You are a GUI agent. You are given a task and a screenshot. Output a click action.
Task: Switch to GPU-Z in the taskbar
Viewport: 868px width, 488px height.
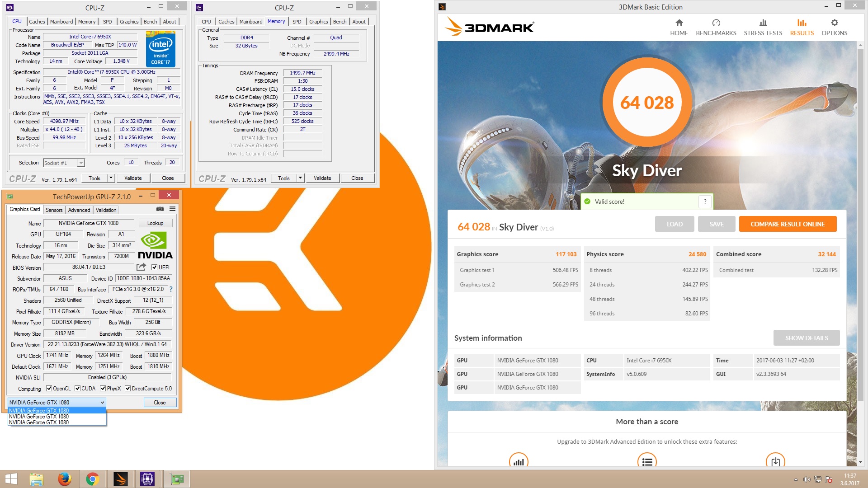176,479
